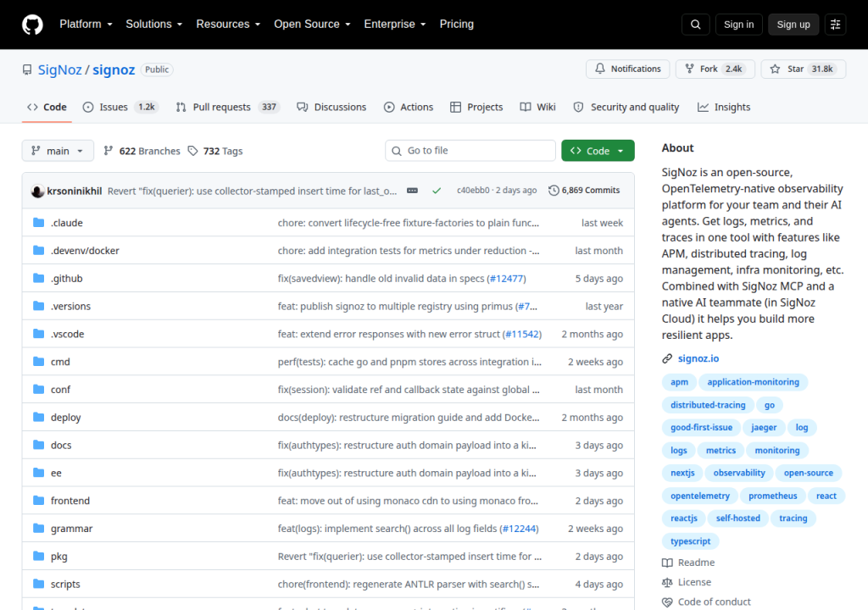The image size is (868, 610).
Task: Click the Sign in button
Action: (739, 25)
